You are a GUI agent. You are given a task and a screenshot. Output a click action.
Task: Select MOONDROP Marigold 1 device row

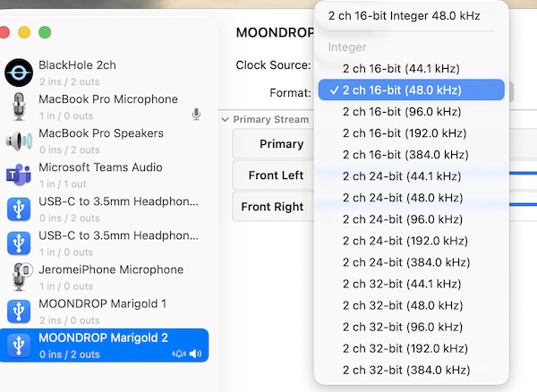click(104, 311)
